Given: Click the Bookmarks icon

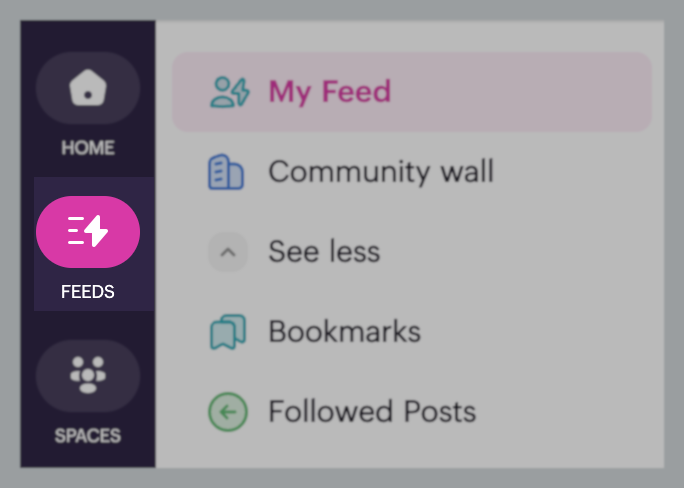Looking at the screenshot, I should pyautogui.click(x=227, y=332).
